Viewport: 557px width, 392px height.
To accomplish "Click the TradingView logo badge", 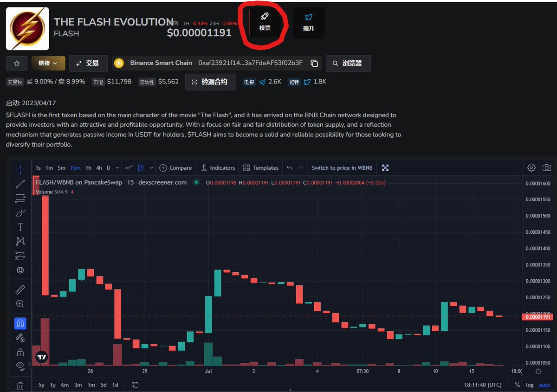I will [41, 357].
